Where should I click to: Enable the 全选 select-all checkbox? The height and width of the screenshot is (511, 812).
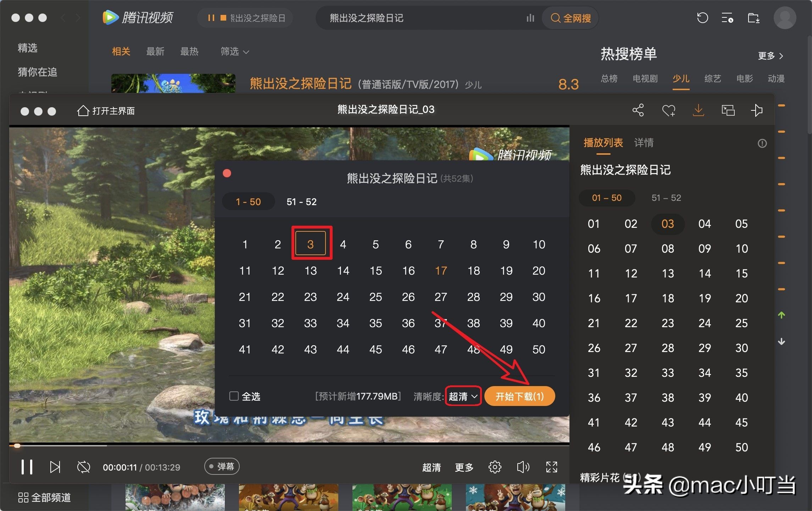(x=234, y=396)
